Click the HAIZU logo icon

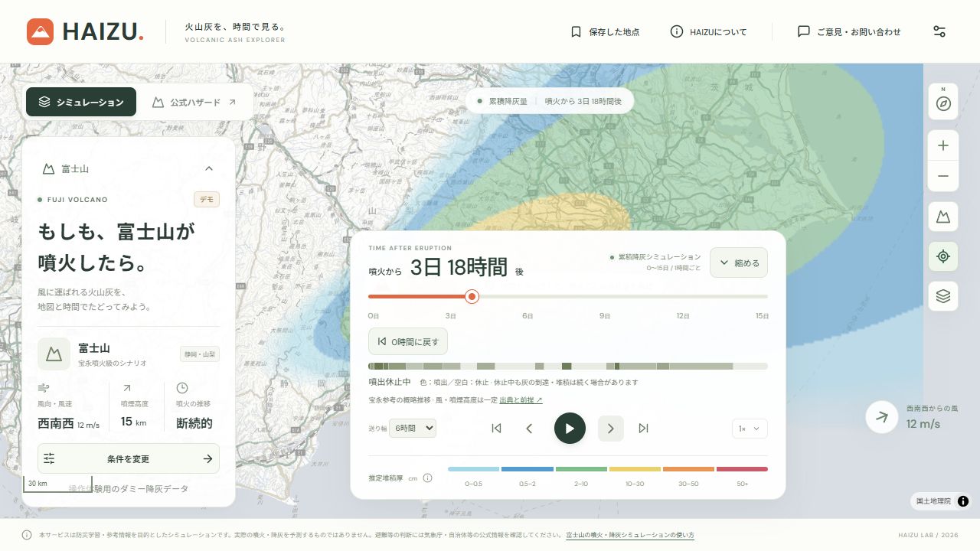[x=40, y=31]
